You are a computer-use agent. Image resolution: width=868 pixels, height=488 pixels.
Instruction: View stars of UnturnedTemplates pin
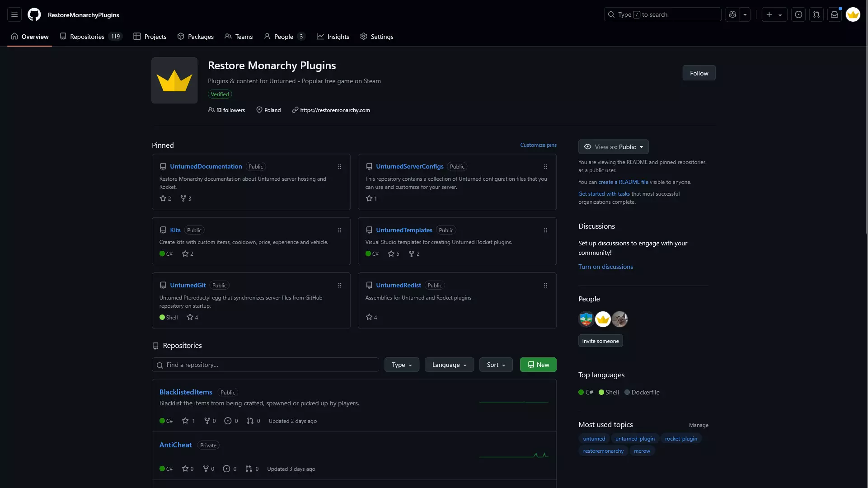(x=394, y=254)
